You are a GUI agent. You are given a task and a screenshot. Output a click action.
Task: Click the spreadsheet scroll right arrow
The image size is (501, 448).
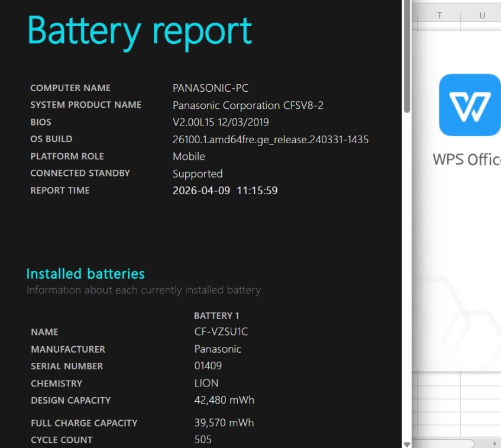point(494,443)
